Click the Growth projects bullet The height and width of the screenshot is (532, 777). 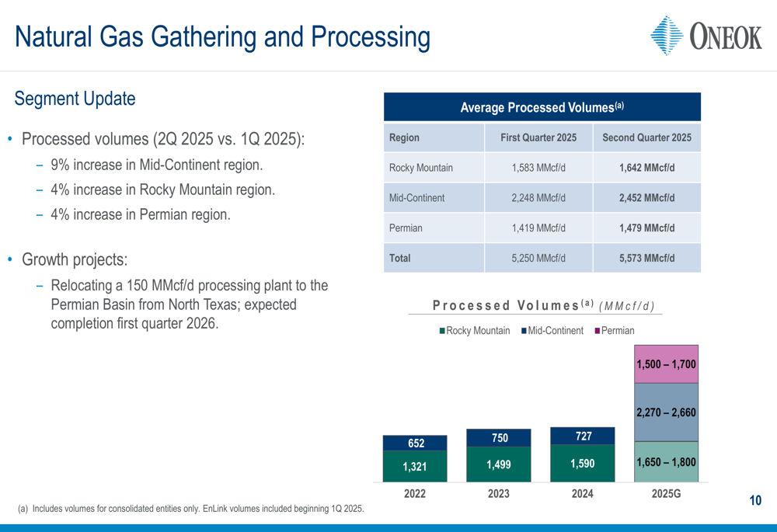click(x=75, y=259)
